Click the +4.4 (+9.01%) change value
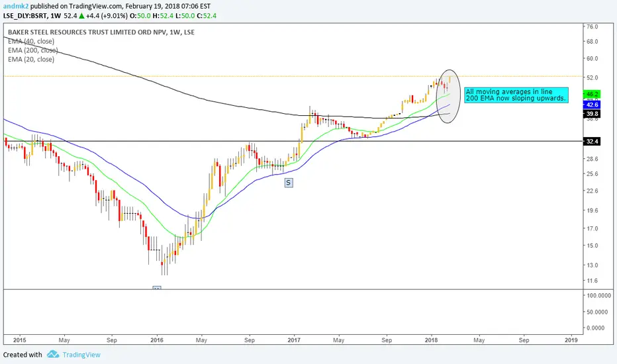Image resolution: width=617 pixels, height=364 pixels. [107, 16]
